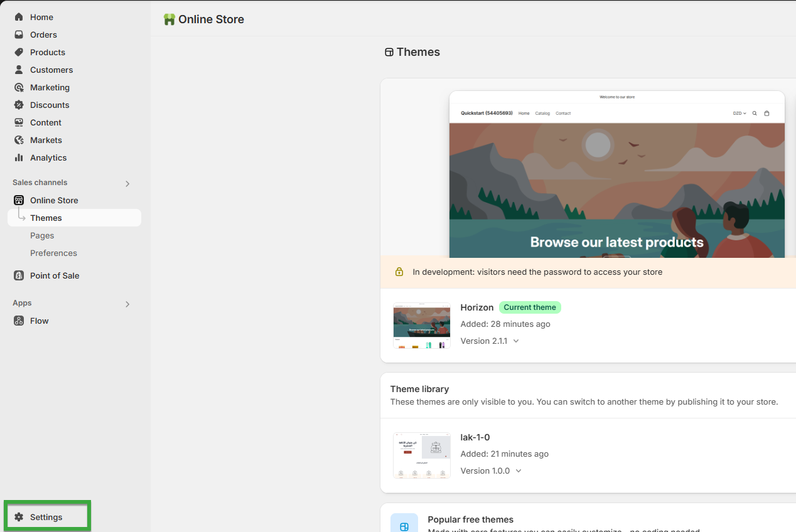Click the Themes page title

[418, 52]
